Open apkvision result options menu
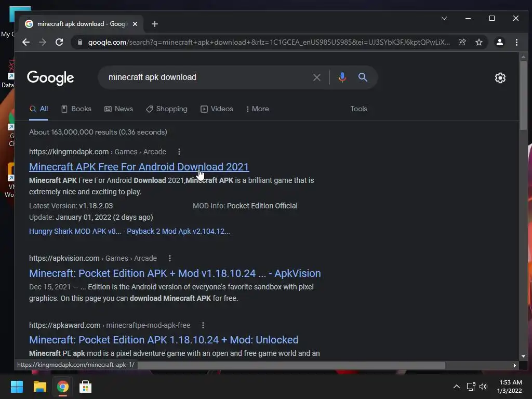This screenshot has width=532, height=399. click(170, 258)
